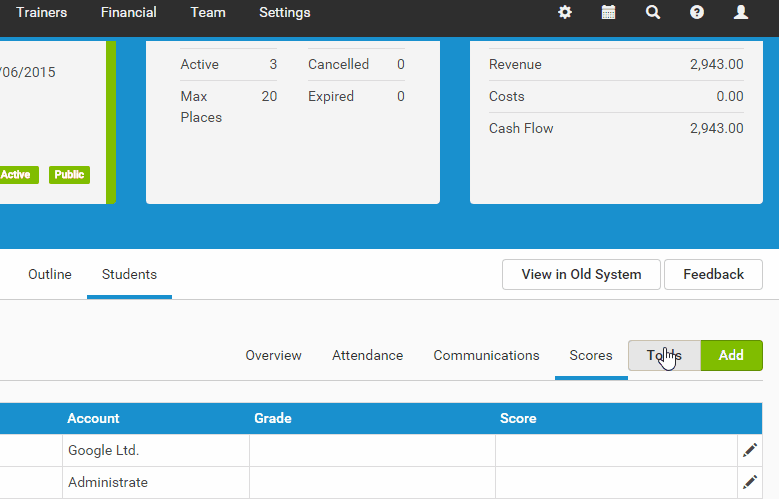Select the Scores sub-tab
This screenshot has height=499, width=779.
pyautogui.click(x=591, y=355)
